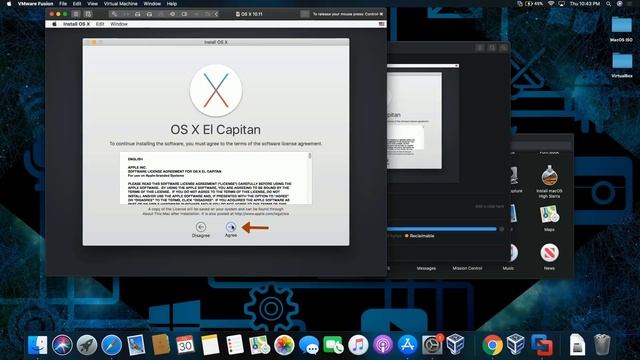Open the guest Edit menu

(100, 24)
